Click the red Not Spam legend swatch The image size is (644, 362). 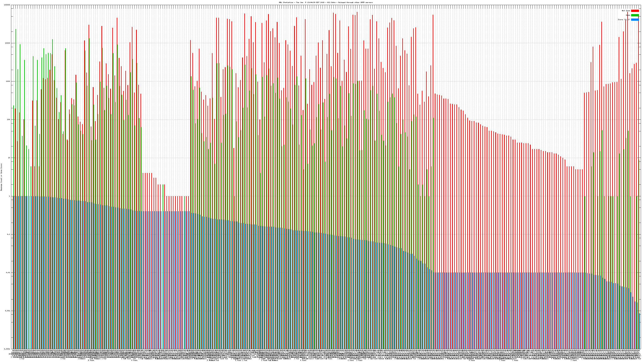point(635,11)
